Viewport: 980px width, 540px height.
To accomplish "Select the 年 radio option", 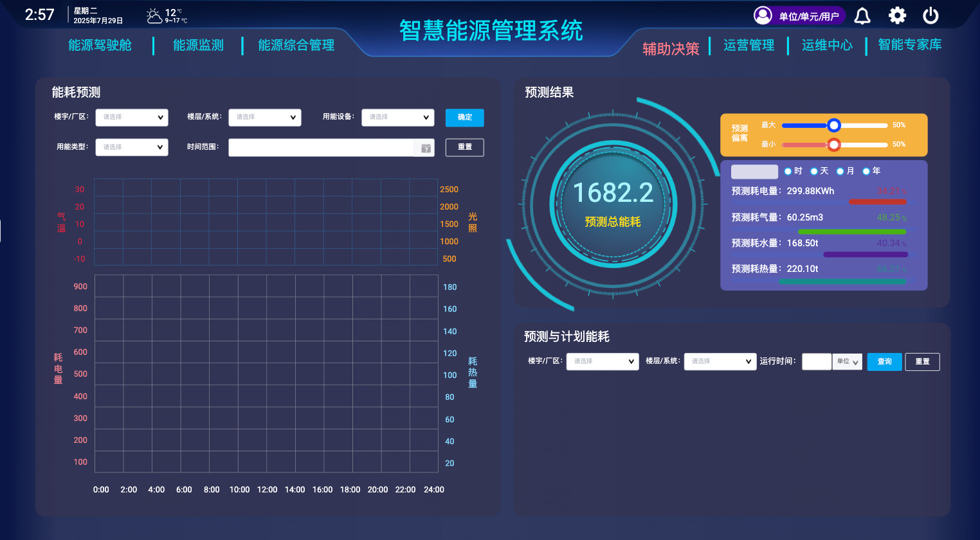I will 866,171.
